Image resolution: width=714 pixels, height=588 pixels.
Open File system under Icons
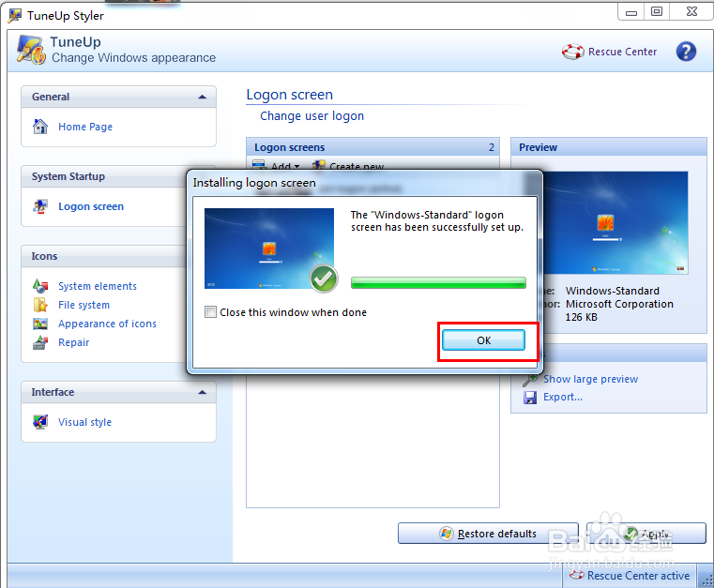(84, 305)
